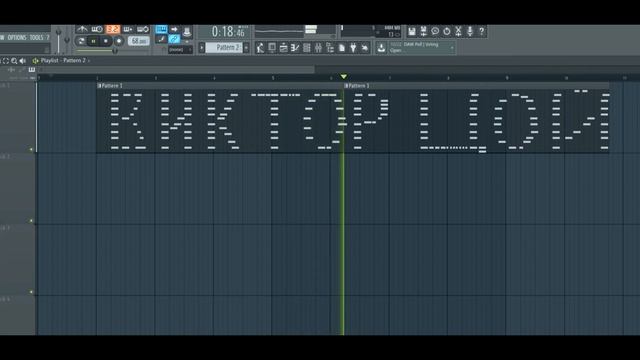Open the browser tree icon
Screen dimensions: 640x360
click(330, 48)
